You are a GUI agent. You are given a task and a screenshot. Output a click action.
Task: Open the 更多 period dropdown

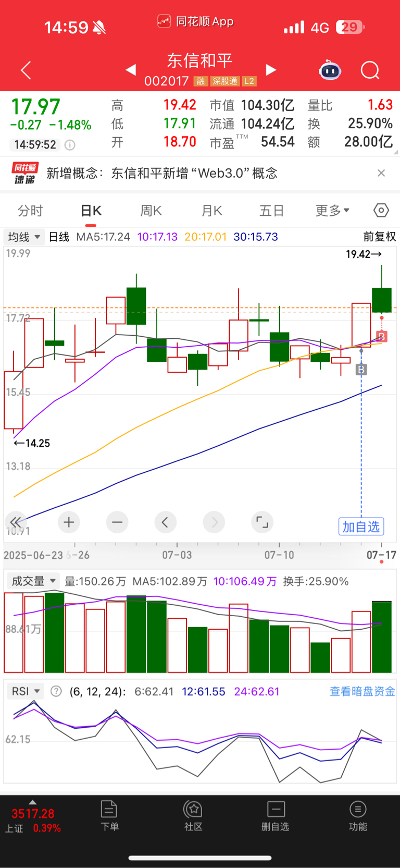[x=332, y=211]
